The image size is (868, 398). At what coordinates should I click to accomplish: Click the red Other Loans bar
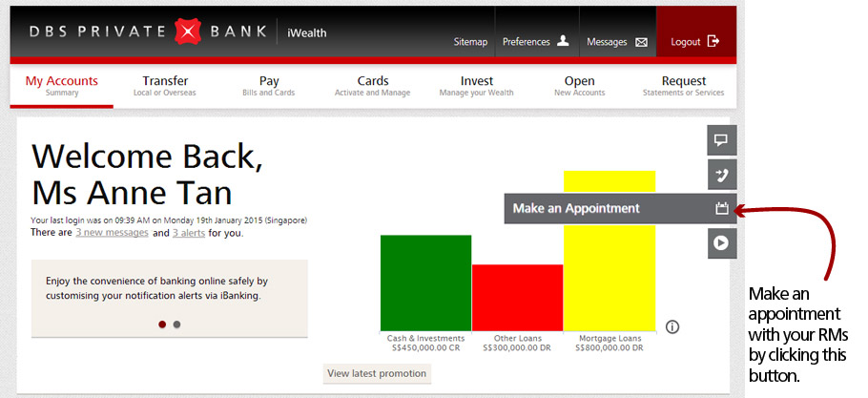518,298
